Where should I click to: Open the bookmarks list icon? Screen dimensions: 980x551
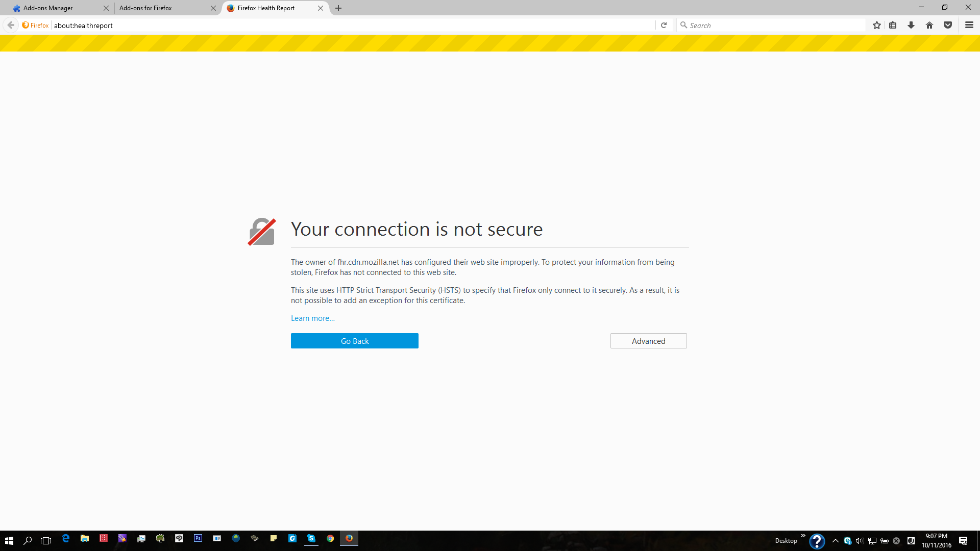click(893, 25)
